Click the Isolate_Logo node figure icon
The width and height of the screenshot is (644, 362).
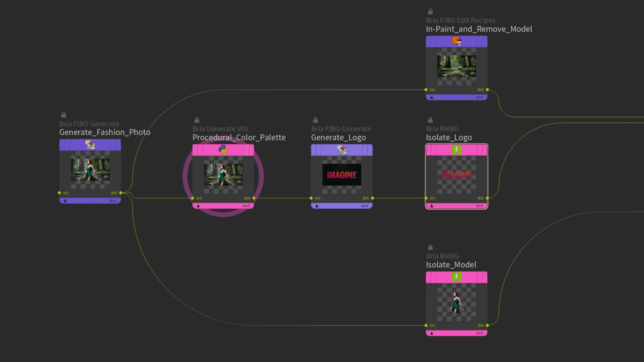(456, 150)
